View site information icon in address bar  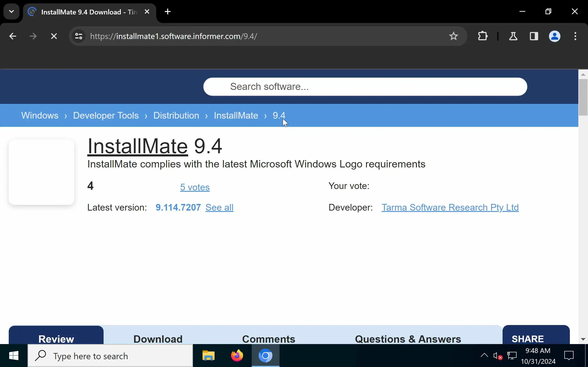coord(79,36)
